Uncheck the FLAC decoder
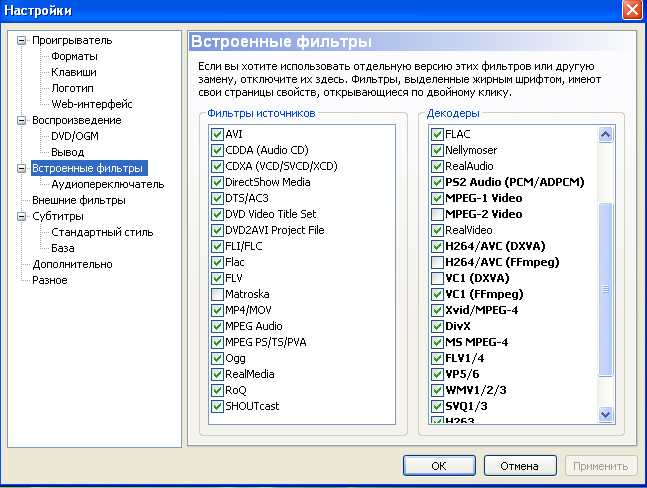Image resolution: width=647 pixels, height=488 pixels. point(437,134)
